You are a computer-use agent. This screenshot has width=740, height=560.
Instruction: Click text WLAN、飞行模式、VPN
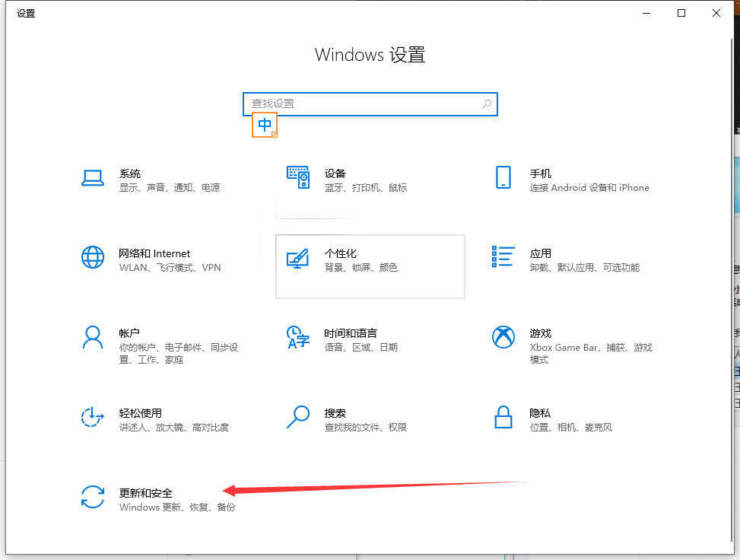[170, 268]
